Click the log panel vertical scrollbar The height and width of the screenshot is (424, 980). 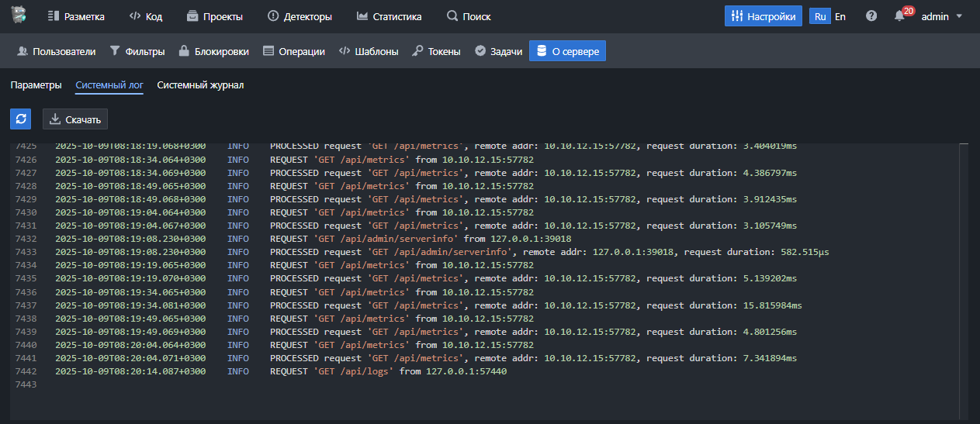pyautogui.click(x=963, y=279)
